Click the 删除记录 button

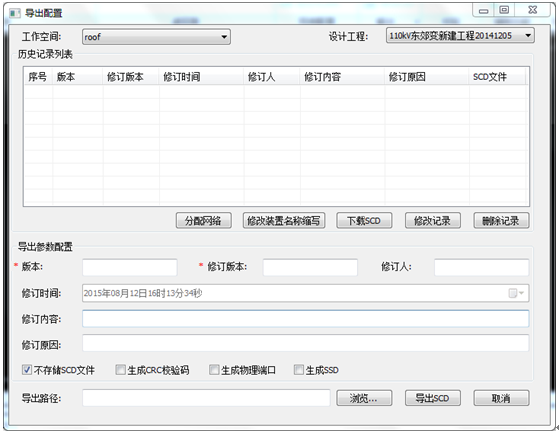click(x=501, y=221)
